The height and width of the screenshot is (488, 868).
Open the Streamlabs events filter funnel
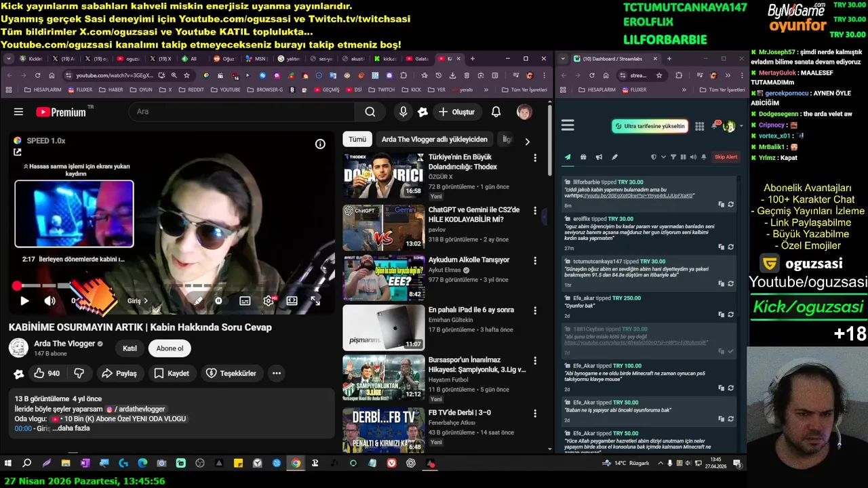[x=673, y=157]
